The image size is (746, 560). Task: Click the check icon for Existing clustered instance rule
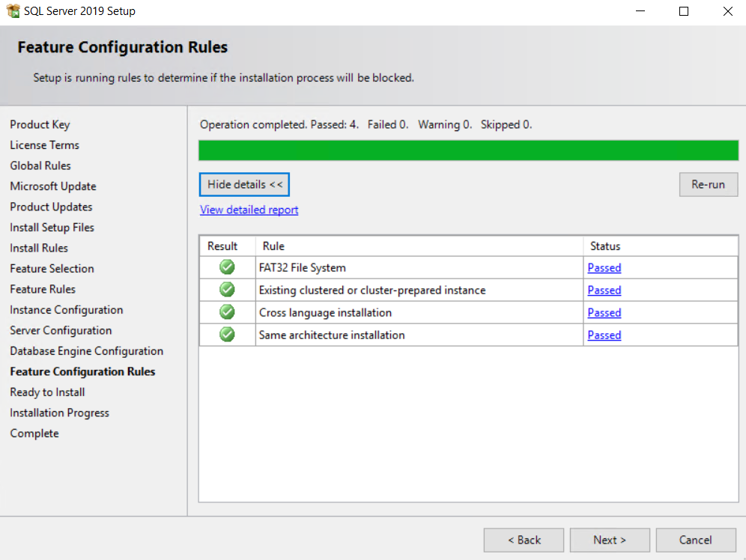[x=227, y=290]
